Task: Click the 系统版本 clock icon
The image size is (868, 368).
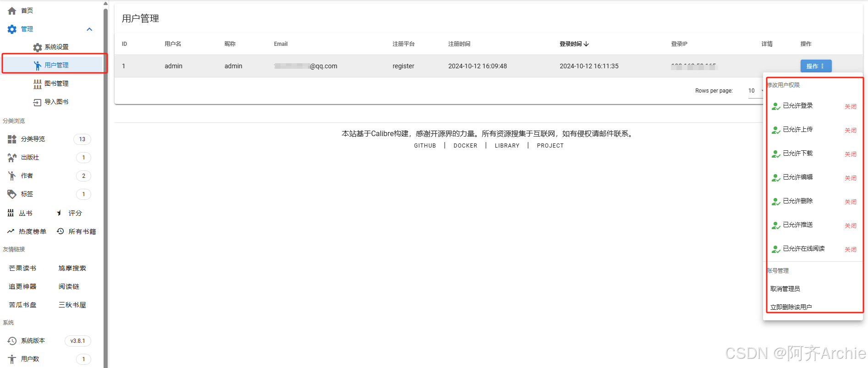Action: click(x=12, y=341)
